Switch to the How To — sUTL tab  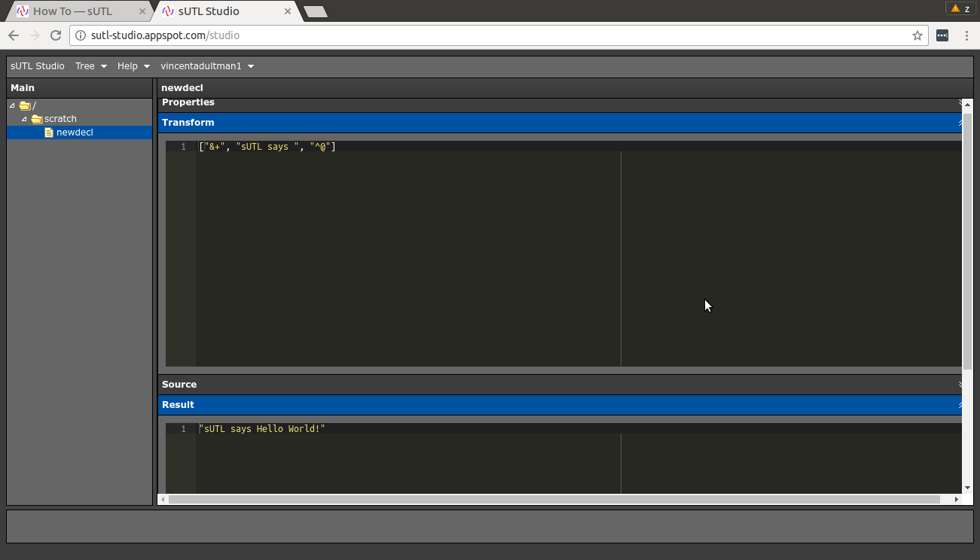click(x=78, y=11)
